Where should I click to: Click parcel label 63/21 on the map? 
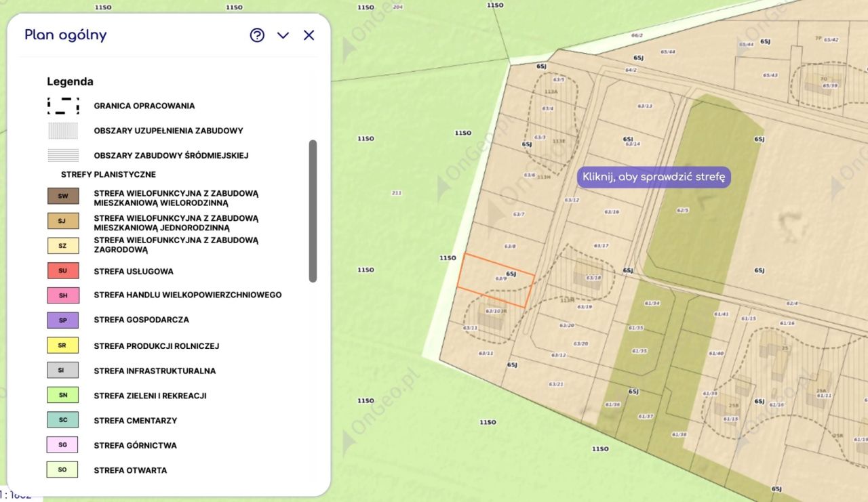tap(556, 384)
